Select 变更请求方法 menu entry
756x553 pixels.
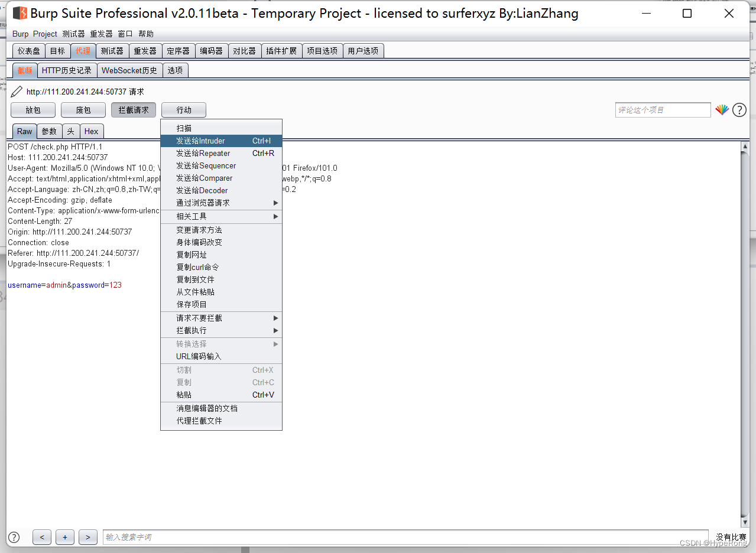(x=221, y=230)
